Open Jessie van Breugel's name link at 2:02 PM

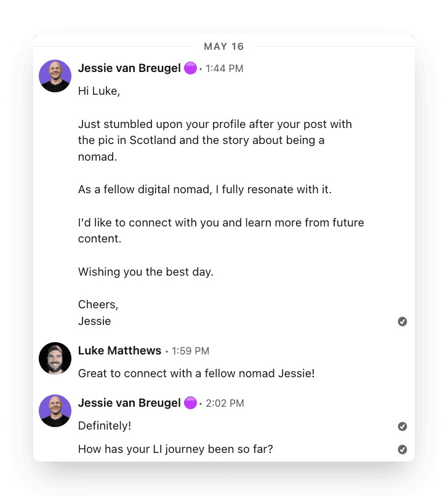point(129,403)
